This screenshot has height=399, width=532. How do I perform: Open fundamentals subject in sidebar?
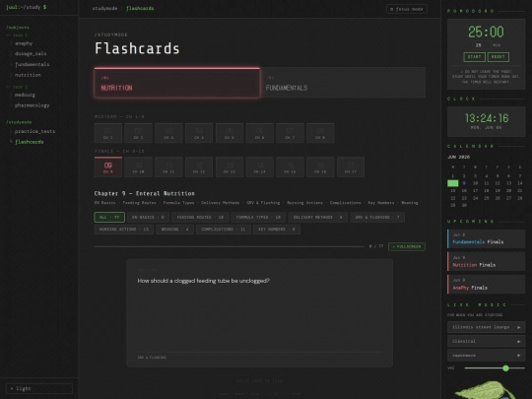32,64
